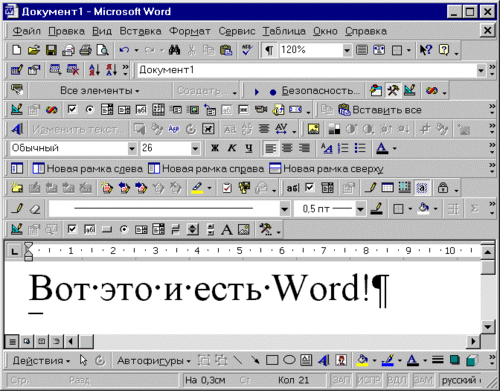
Task: Sort ascending with the A-Z icon
Action: point(94,70)
